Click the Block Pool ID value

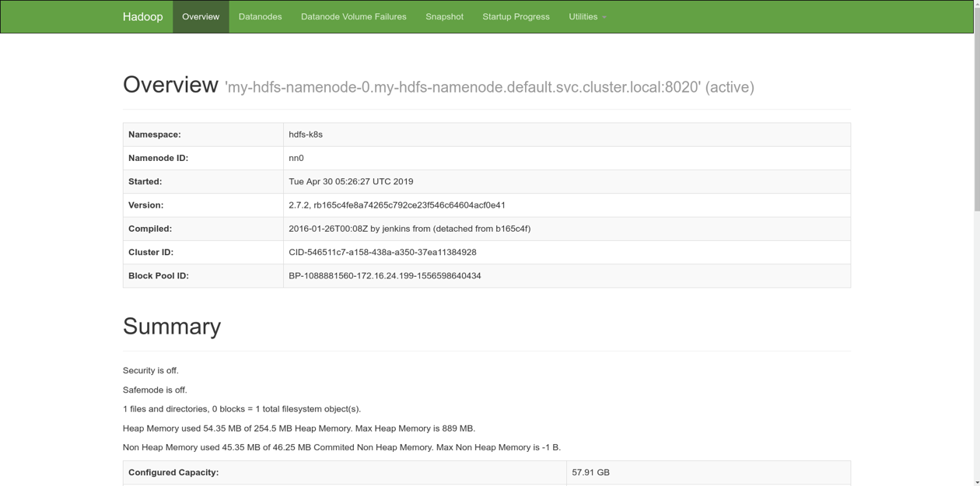coord(384,276)
